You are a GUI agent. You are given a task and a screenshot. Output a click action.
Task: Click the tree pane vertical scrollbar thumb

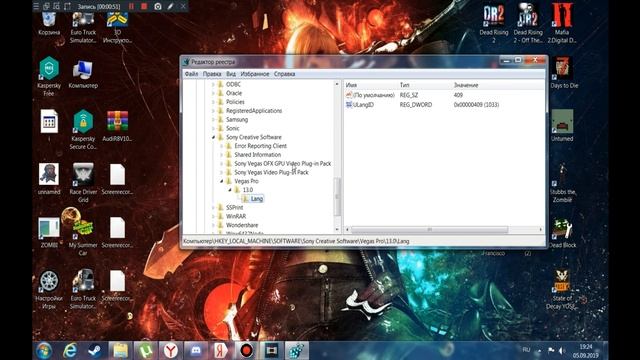337,197
